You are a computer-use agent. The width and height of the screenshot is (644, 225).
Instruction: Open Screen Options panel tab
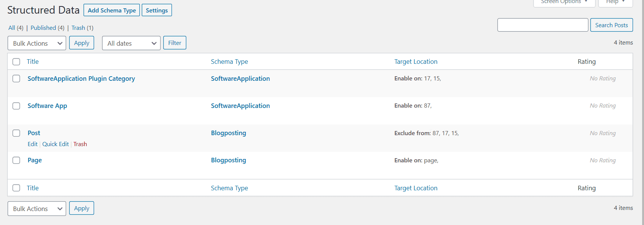pos(564,2)
